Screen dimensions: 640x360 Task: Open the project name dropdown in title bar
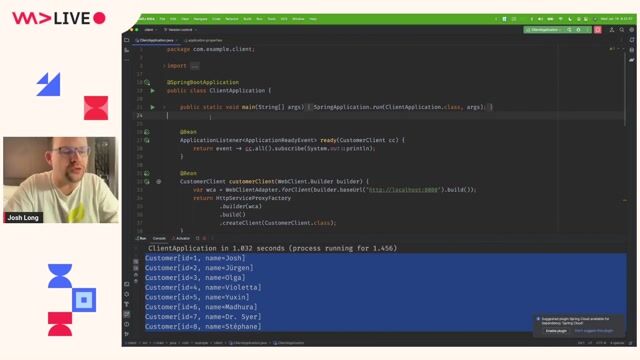(x=150, y=30)
